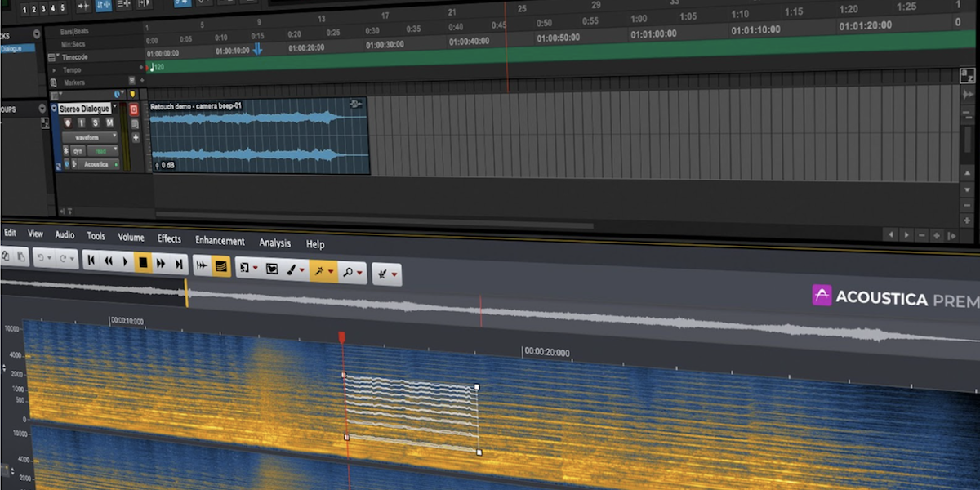
Task: Open the Analysis menu
Action: point(275,243)
